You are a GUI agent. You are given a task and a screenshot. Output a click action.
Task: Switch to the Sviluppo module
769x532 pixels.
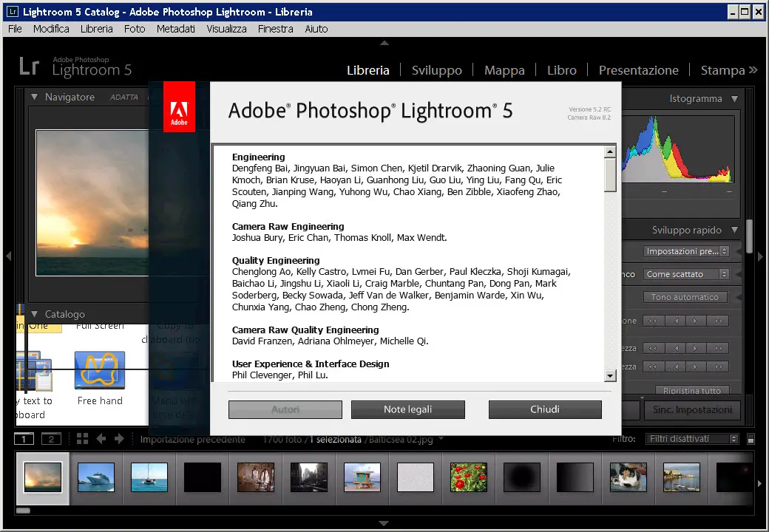coord(436,70)
